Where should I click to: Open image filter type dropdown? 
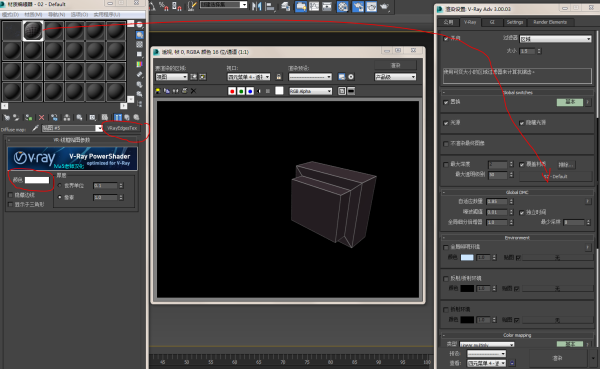click(x=556, y=39)
